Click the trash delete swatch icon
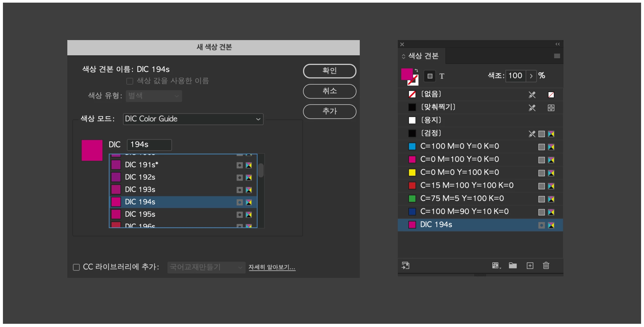644x327 pixels. [x=546, y=266]
